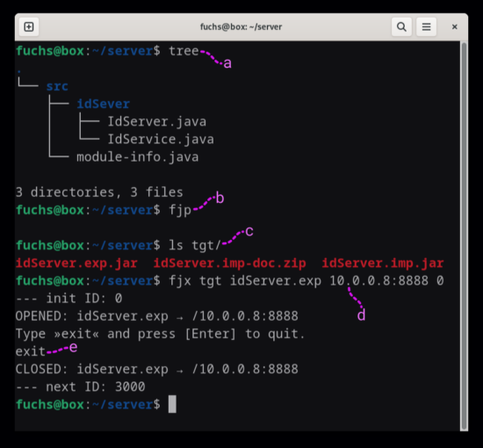The width and height of the screenshot is (483, 448).
Task: Click the cursor block at the last prompt
Action: tap(172, 404)
